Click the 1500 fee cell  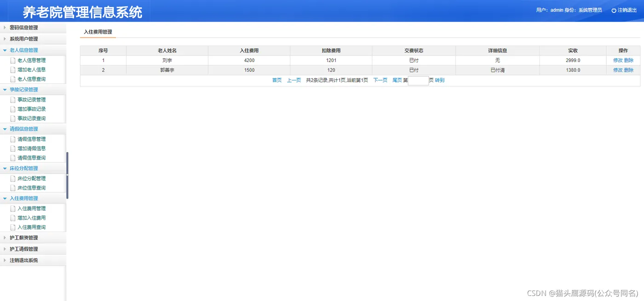point(249,70)
